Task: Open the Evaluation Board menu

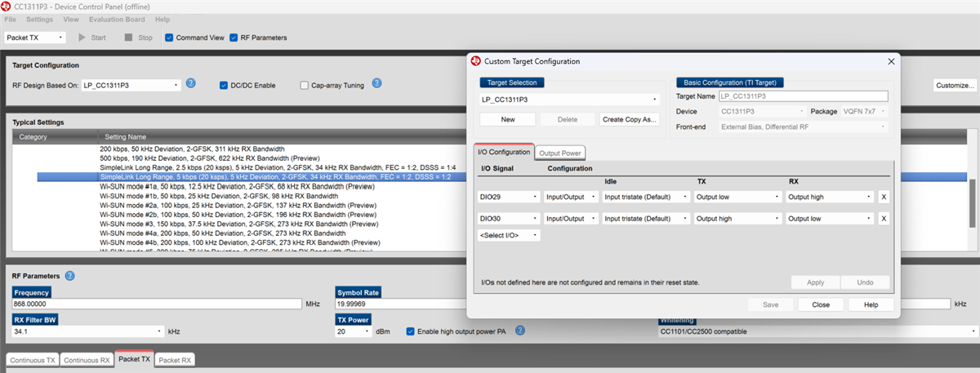Action: click(x=118, y=19)
